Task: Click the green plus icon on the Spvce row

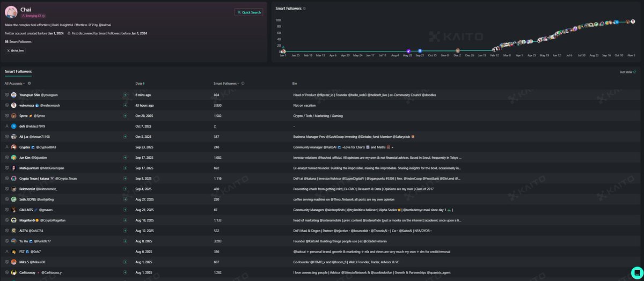Action: [125, 116]
